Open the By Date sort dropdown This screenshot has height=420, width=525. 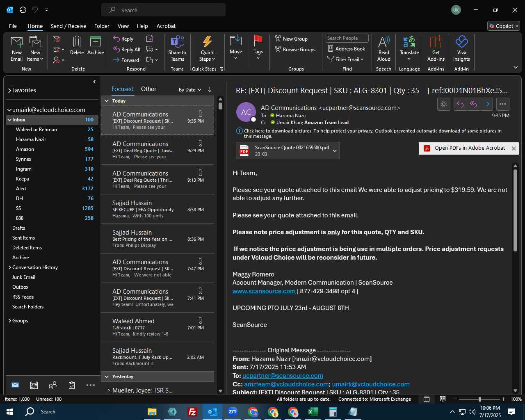click(x=190, y=90)
